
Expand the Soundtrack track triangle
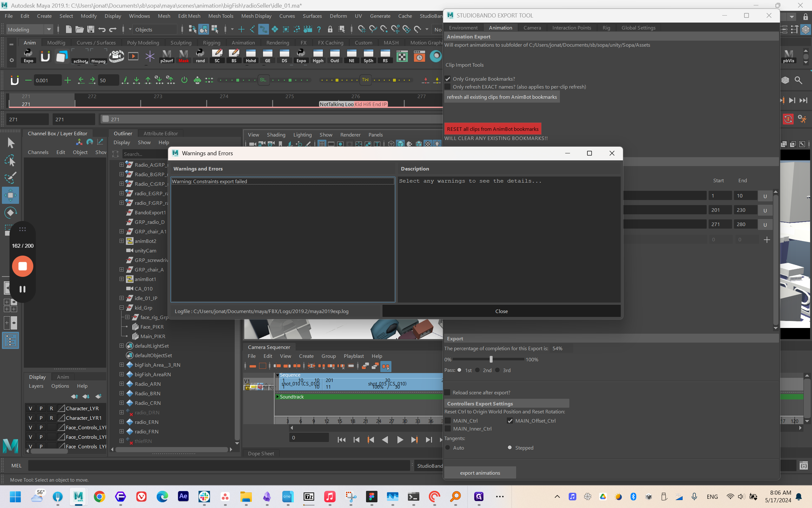278,397
